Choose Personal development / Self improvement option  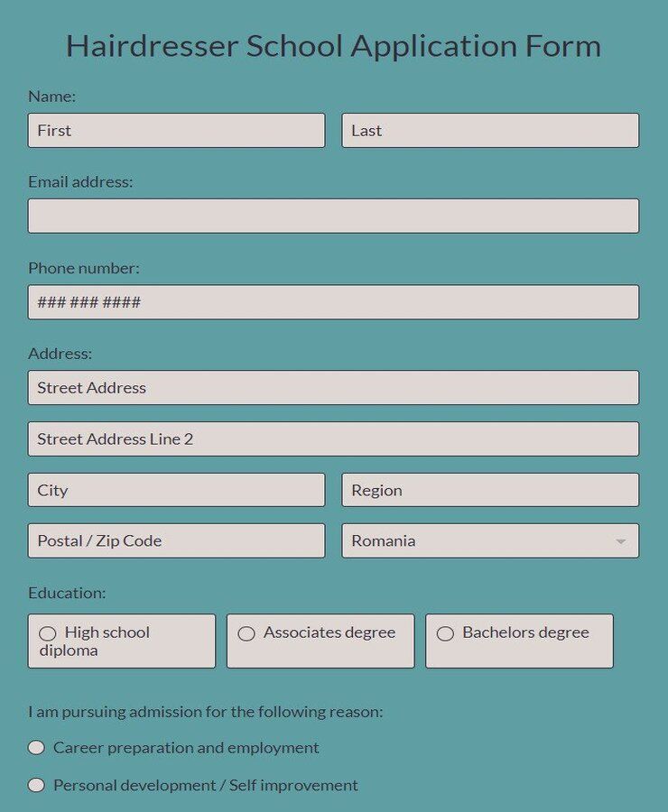(36, 785)
